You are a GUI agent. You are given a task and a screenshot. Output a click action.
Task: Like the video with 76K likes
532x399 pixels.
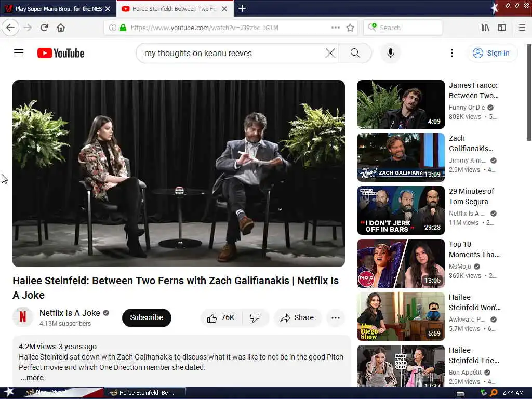[x=221, y=317]
